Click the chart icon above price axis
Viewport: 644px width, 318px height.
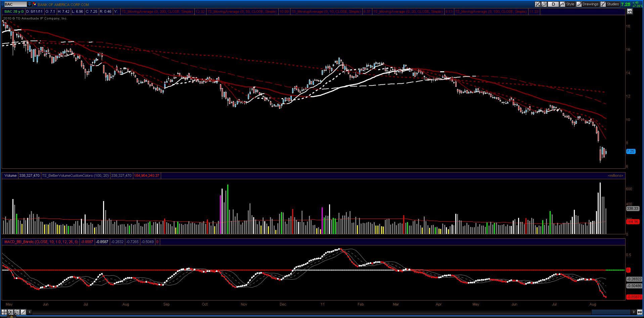(630, 11)
